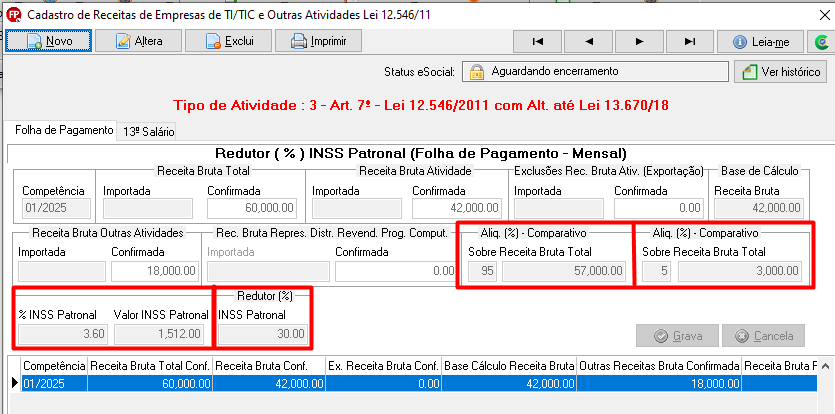This screenshot has height=414, width=835.
Task: Click Valor INSS Patronal field 1,512.00
Action: pos(159,334)
